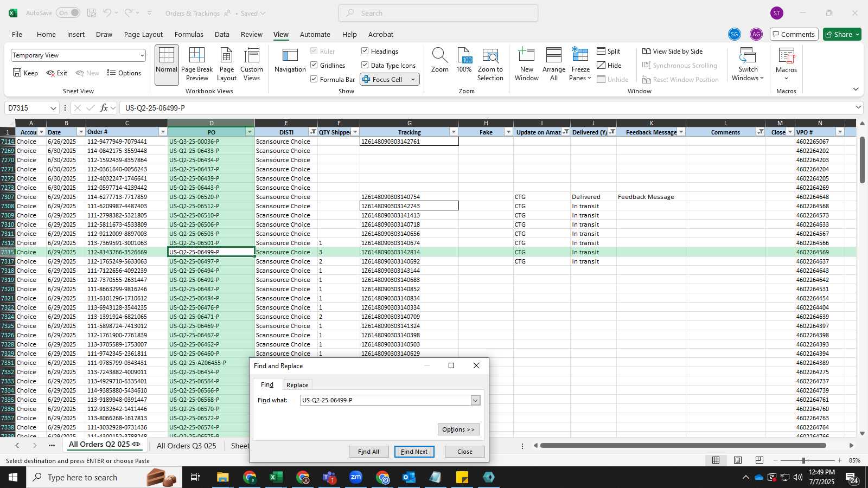868x488 pixels.
Task: Click the Find All button
Action: click(x=368, y=452)
